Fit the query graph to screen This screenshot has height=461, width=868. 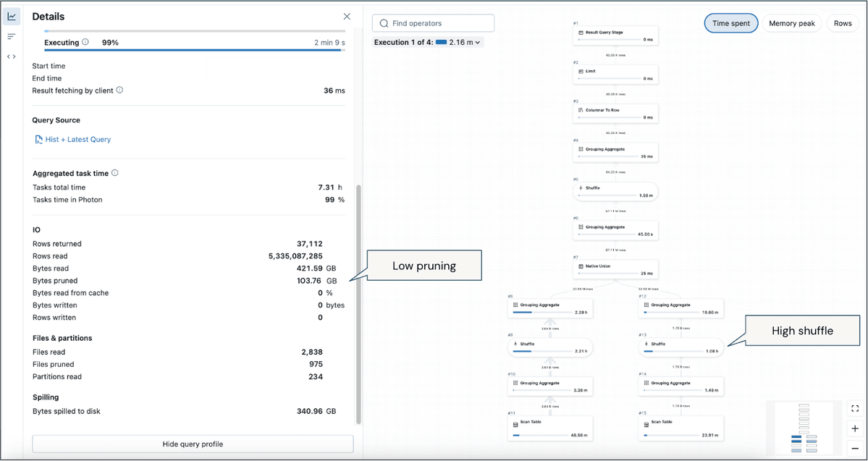point(854,408)
